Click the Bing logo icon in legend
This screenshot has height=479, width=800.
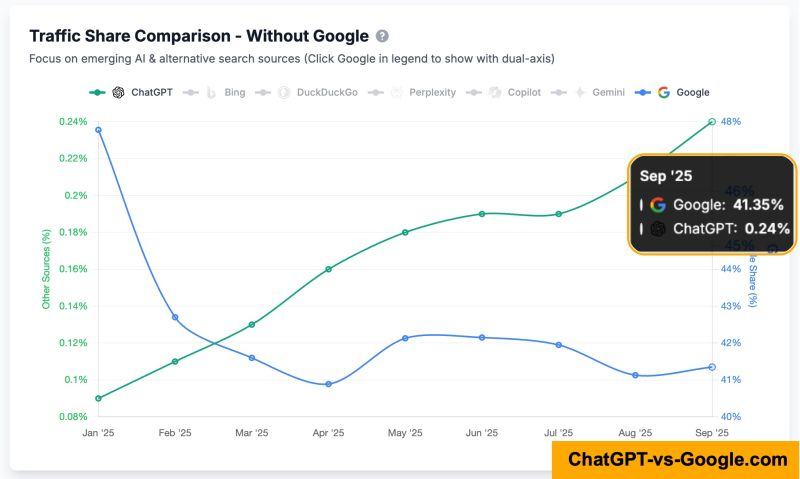(x=211, y=92)
